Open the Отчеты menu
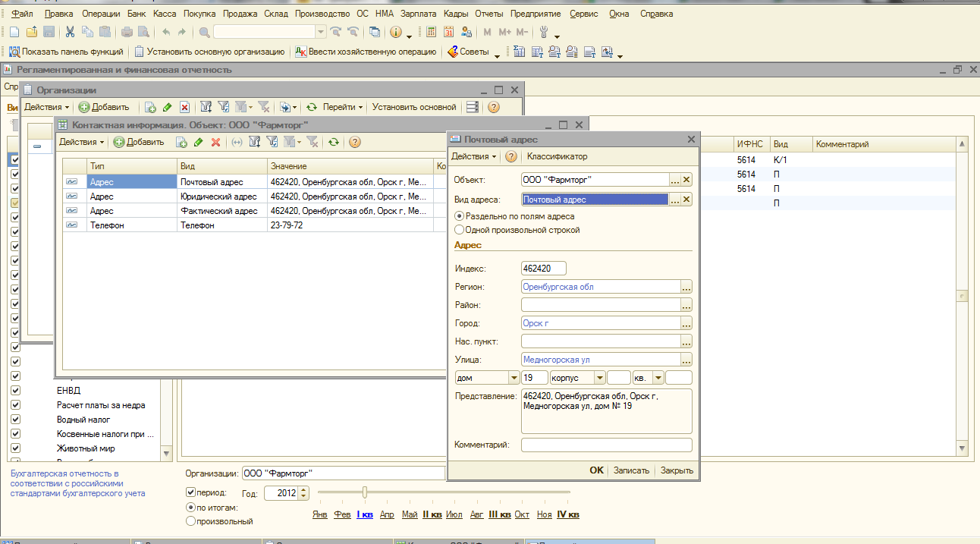980x544 pixels. 488,14
